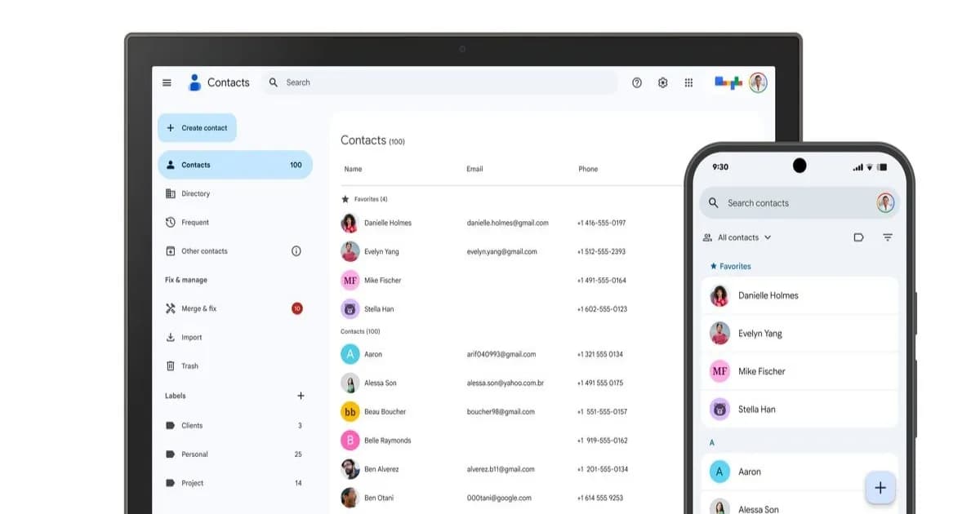Screen dimensions: 980x514
Task: Tap Stella Han's purple avatar on phone
Action: pyautogui.click(x=719, y=409)
